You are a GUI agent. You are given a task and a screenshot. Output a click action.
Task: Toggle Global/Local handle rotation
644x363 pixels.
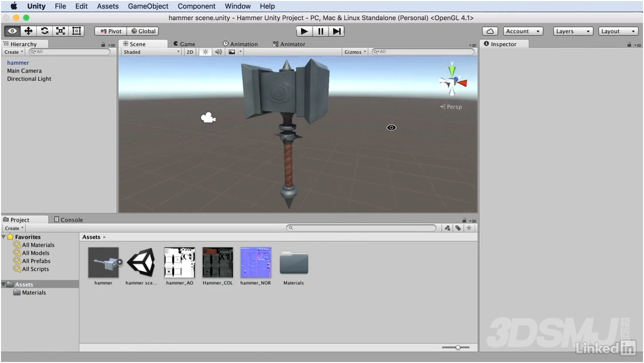pos(143,31)
